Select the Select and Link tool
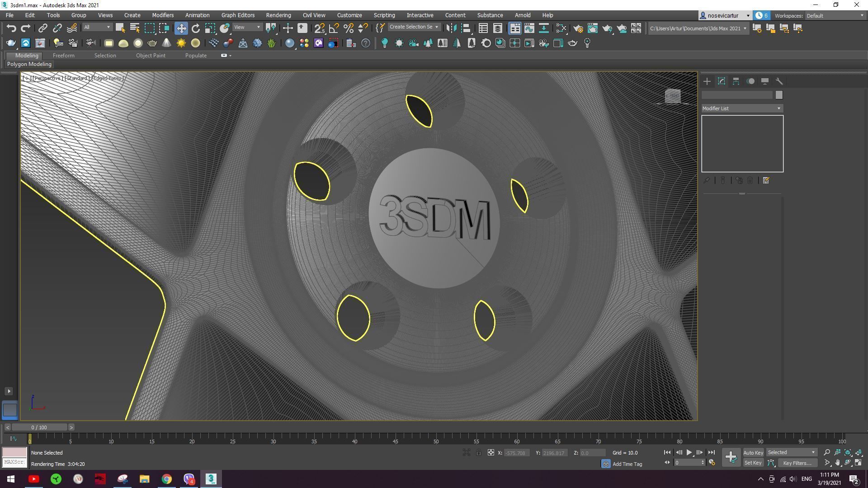This screenshot has height=488, width=868. tap(42, 28)
